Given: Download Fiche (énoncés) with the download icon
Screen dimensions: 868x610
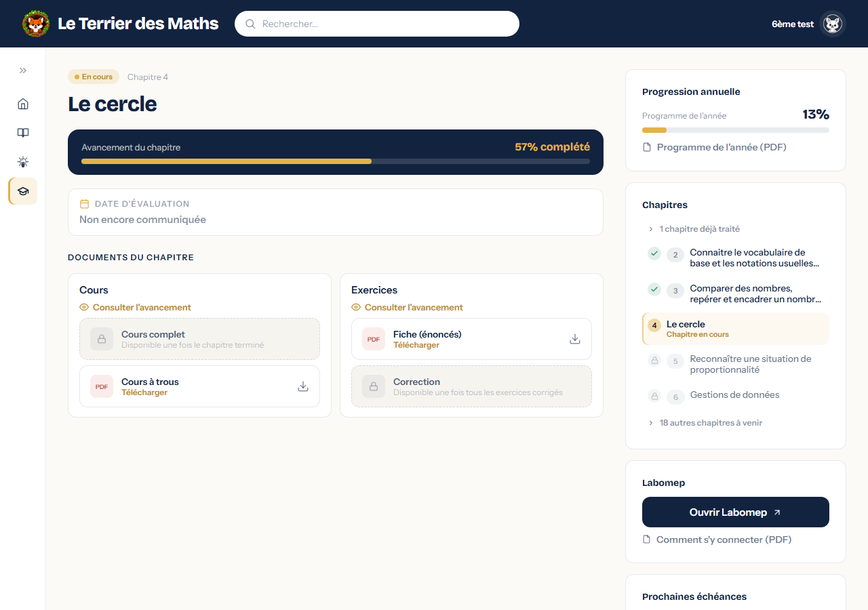Looking at the screenshot, I should pos(575,339).
